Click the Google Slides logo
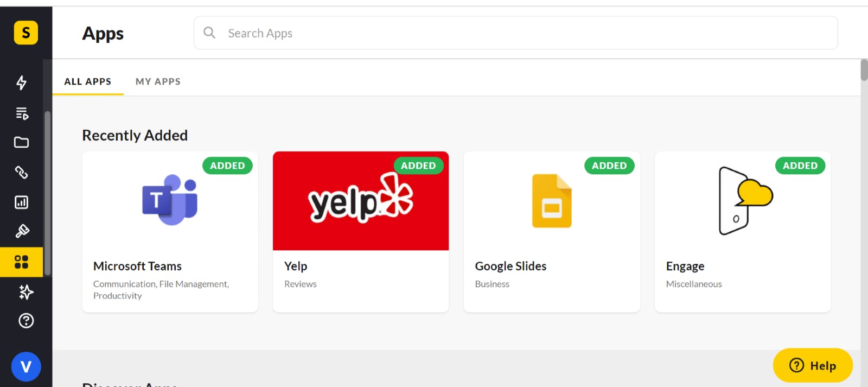The width and height of the screenshot is (868, 387). pos(552,201)
